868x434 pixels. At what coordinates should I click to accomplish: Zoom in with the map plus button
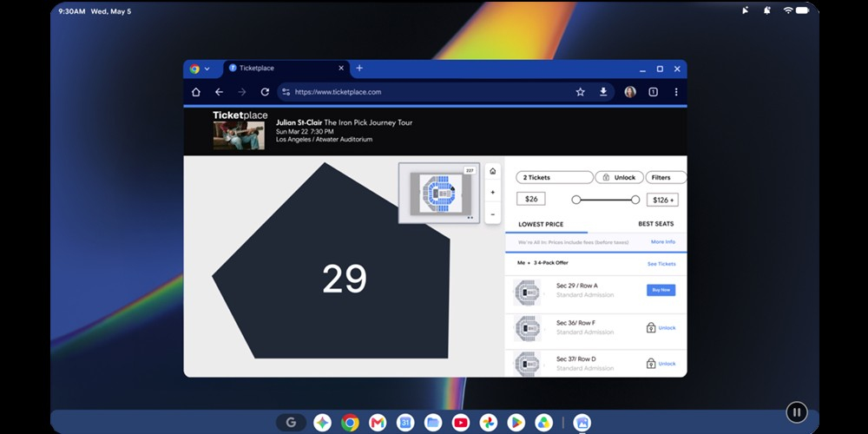(493, 193)
